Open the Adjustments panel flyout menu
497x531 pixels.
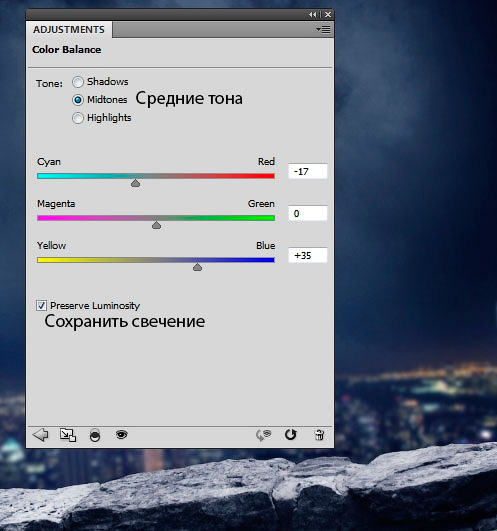[x=323, y=29]
